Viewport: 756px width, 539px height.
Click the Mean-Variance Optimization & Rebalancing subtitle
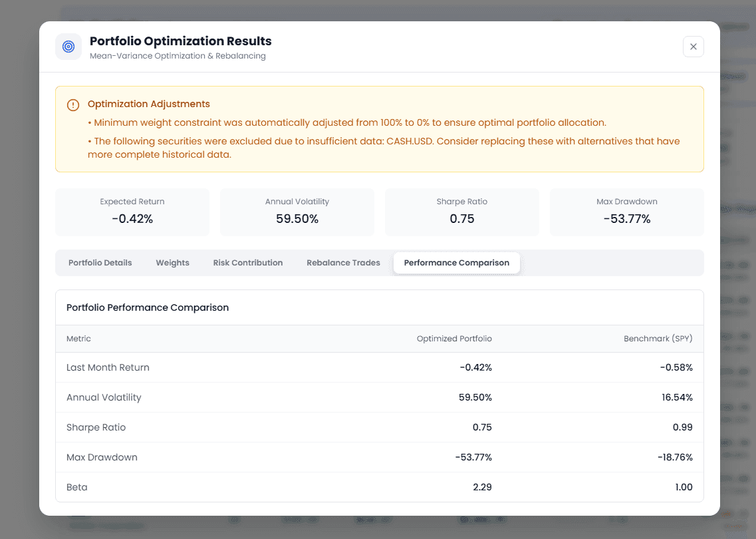point(178,56)
